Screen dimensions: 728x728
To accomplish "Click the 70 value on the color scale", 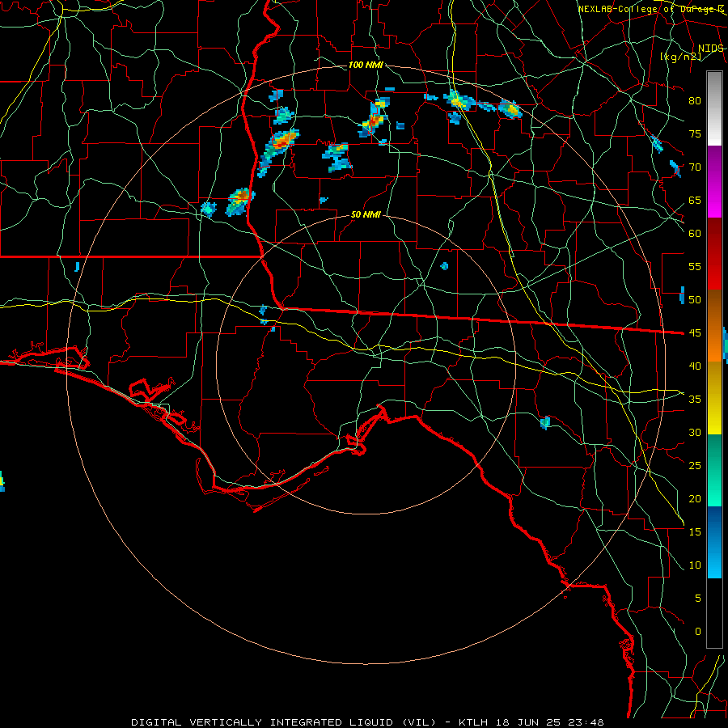I will [x=695, y=167].
